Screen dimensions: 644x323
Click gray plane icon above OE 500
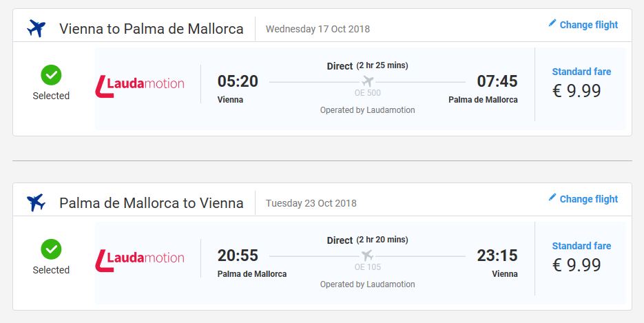coord(368,81)
